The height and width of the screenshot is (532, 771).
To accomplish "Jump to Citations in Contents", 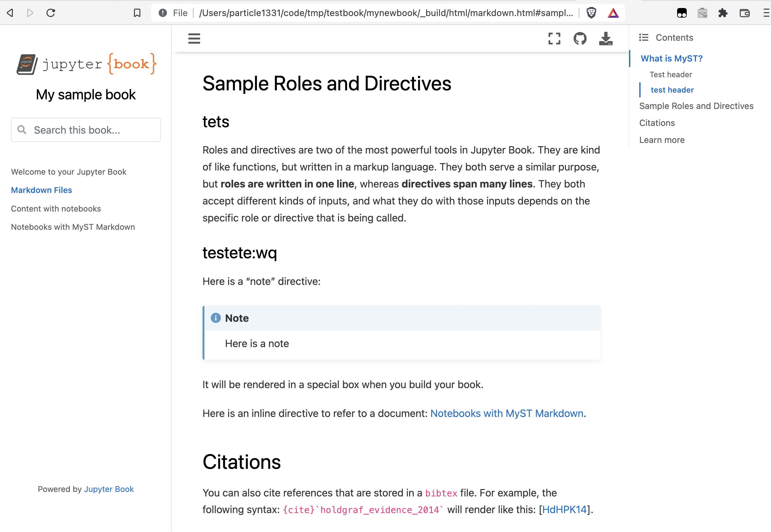I will point(657,123).
